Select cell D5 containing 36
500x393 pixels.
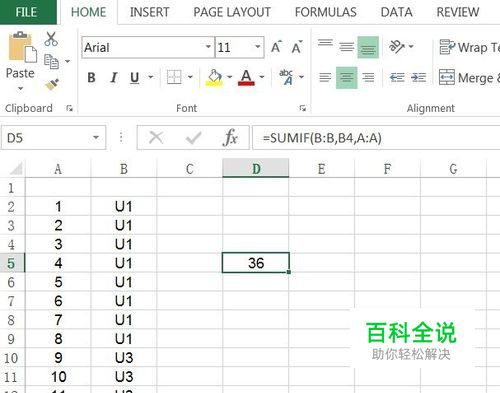(256, 263)
